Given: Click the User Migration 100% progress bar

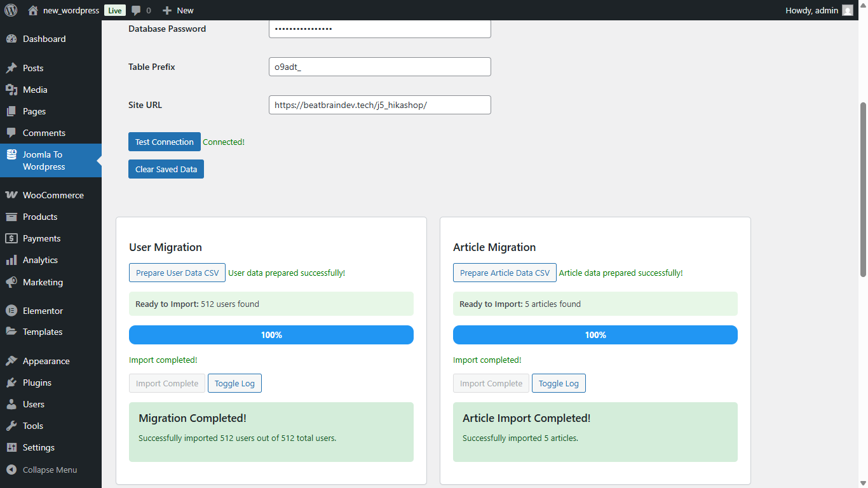Looking at the screenshot, I should (x=271, y=335).
